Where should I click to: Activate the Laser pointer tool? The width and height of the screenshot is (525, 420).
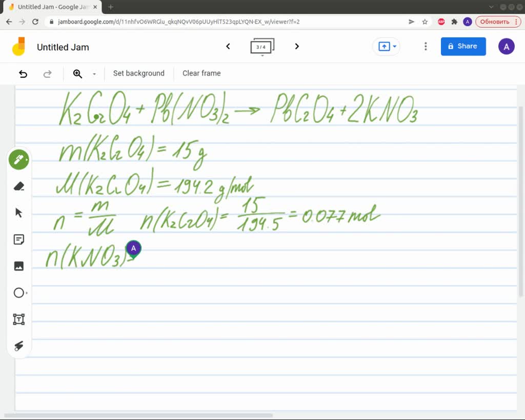[18, 346]
